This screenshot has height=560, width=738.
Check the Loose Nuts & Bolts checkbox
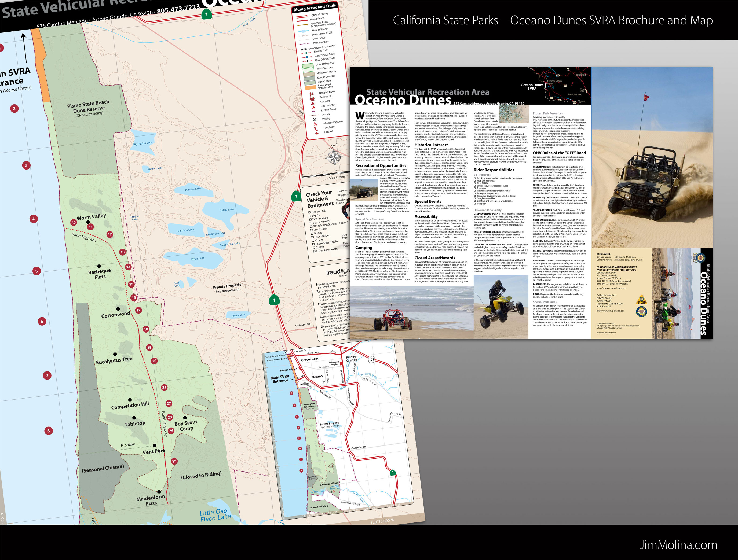click(x=314, y=244)
